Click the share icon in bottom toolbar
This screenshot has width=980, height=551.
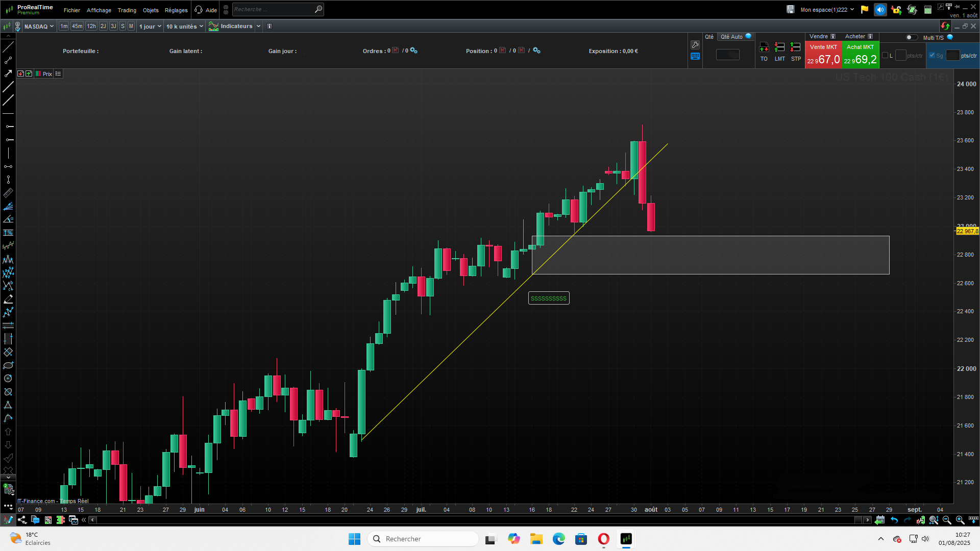coord(22,520)
